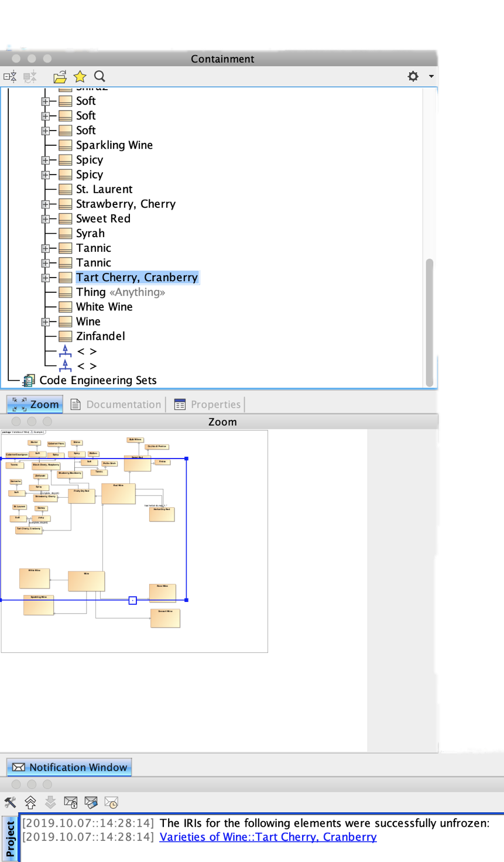Click the White Wine box in Zoom preview
Image resolution: width=504 pixels, height=862 pixels.
[x=35, y=579]
